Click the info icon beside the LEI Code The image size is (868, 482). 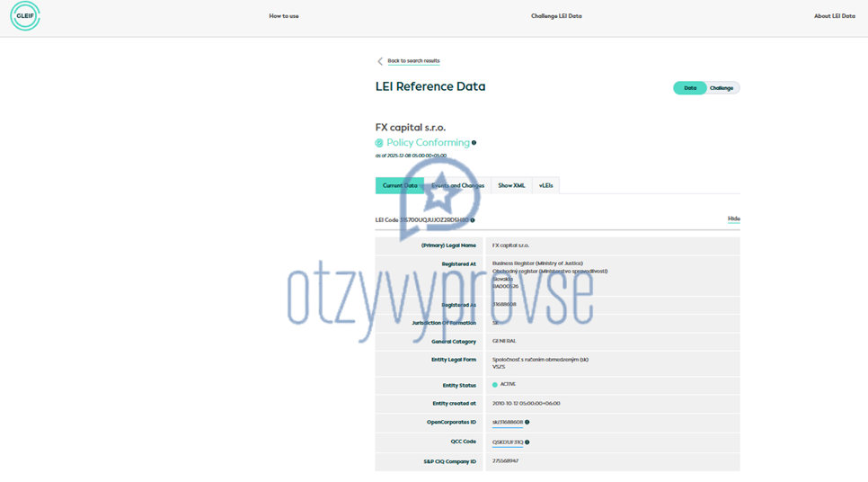pos(473,220)
